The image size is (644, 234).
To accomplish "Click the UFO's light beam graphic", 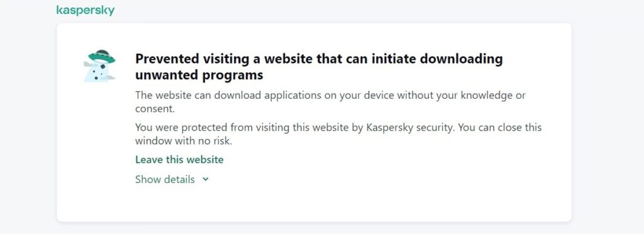I will [96, 73].
